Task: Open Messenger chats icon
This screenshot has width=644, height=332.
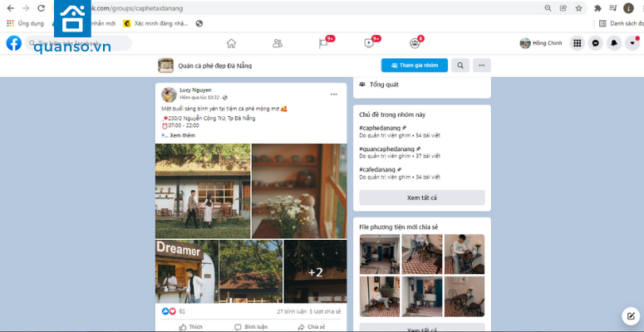Action: (596, 43)
